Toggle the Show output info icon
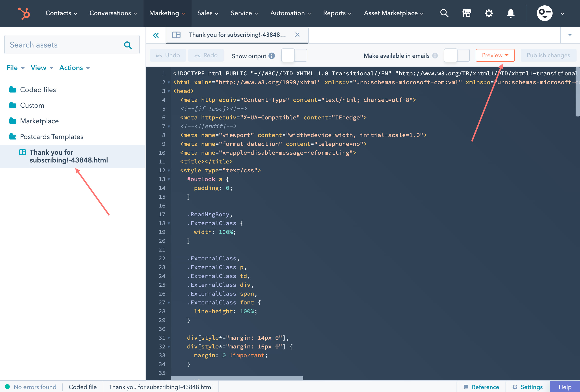This screenshot has width=580, height=392. click(x=272, y=56)
